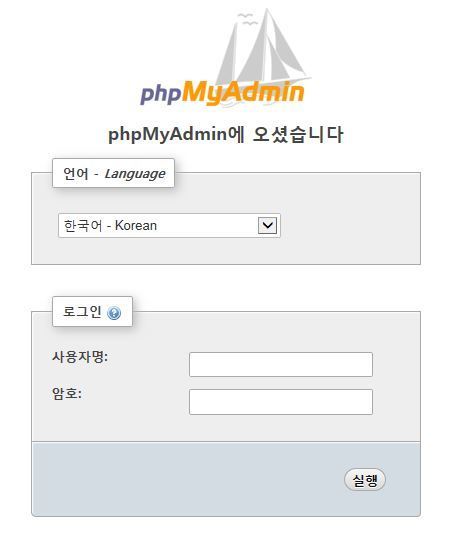Click the 암호: label
451x540 pixels.
[x=67, y=393]
